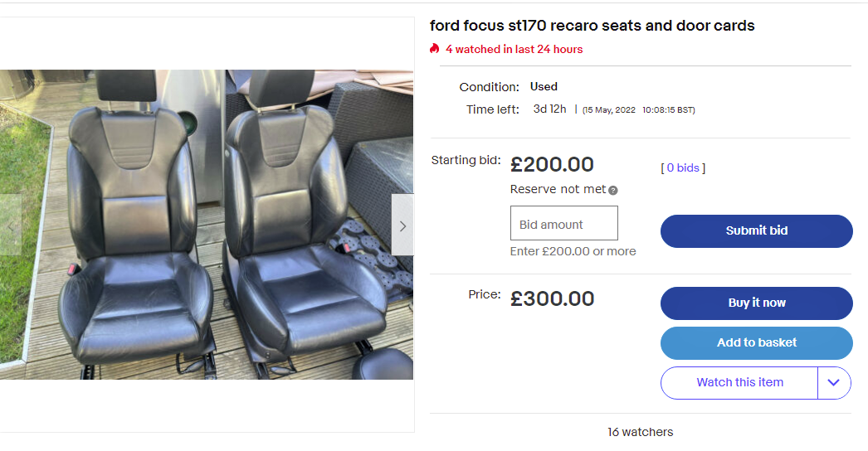Focus the Bid amount field

pos(564,224)
